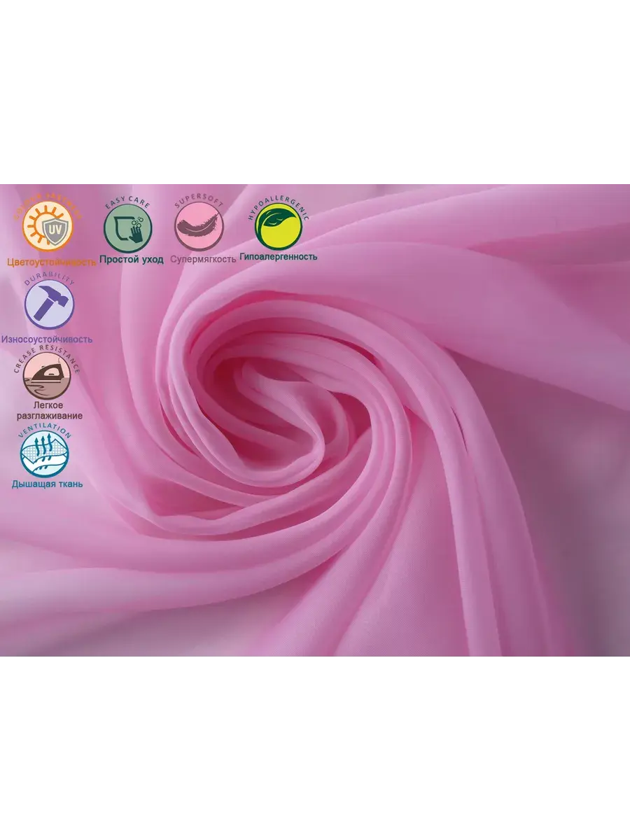
Task: Click the Супермягкость caption text
Action: tap(203, 260)
